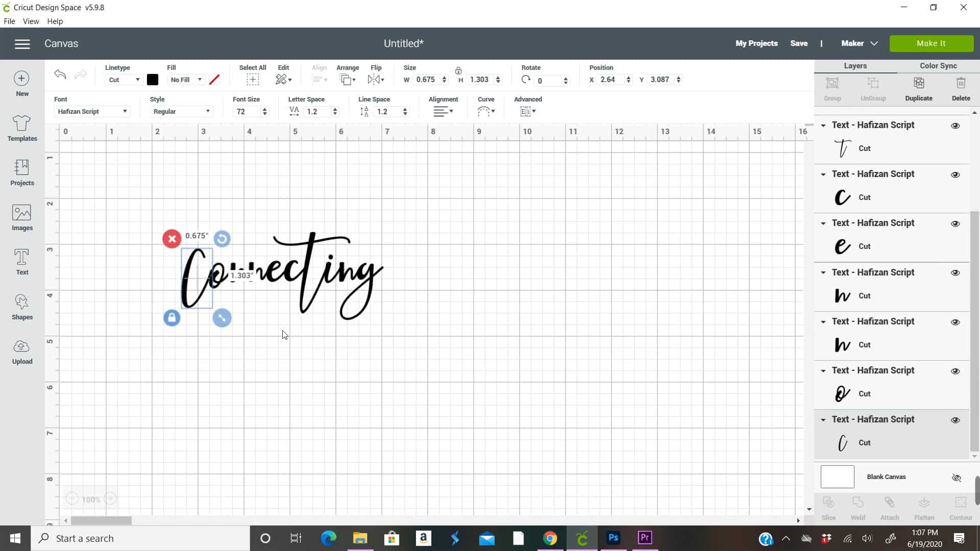Save the project

click(799, 43)
